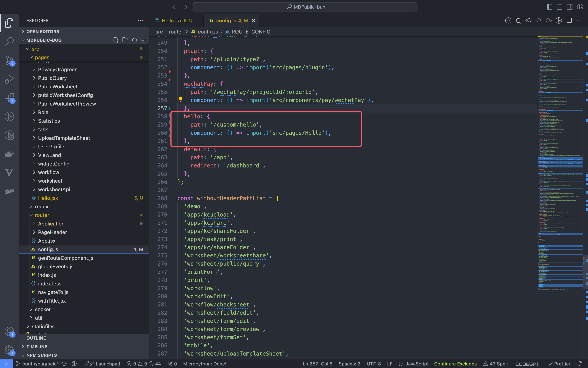This screenshot has height=368, width=588.
Task: Open Extensions view with 7 badge
Action: [9, 98]
